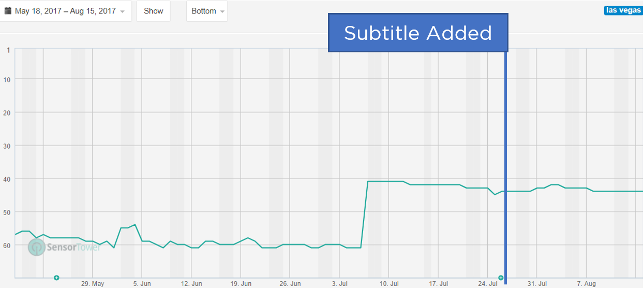The image size is (644, 288).
Task: Open the May 18 – Aug 15 date range dropdown
Action: point(65,11)
